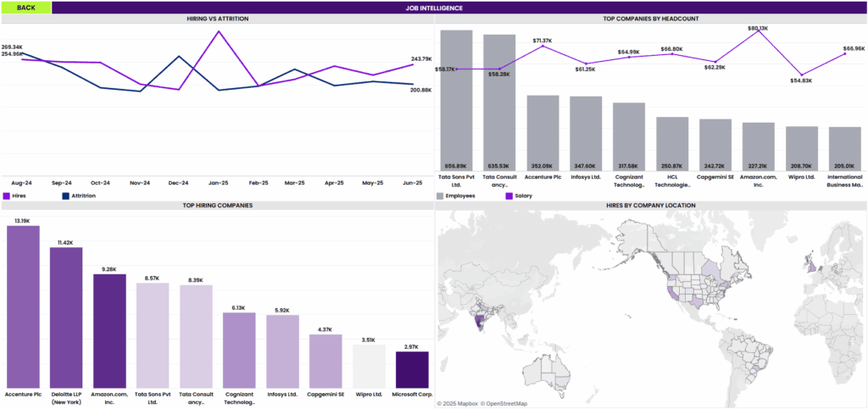Select the Accenture Plc hiring bar labeled 13.19K
The width and height of the screenshot is (868, 409).
[23, 307]
